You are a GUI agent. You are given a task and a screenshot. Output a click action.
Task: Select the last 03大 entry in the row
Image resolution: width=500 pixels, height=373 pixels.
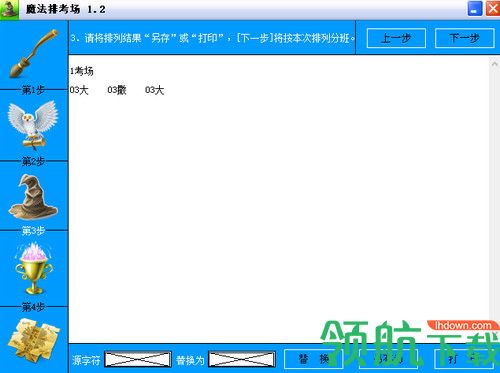coord(154,90)
